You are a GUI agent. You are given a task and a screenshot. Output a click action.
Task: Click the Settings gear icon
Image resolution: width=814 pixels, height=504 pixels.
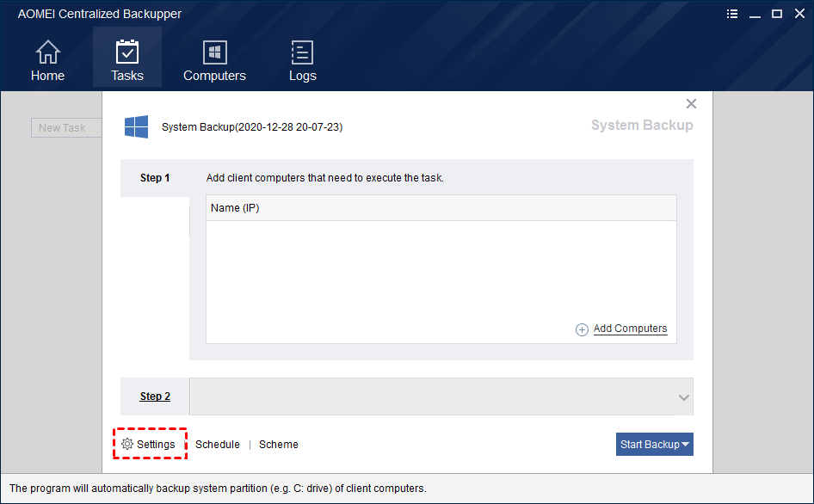[127, 444]
